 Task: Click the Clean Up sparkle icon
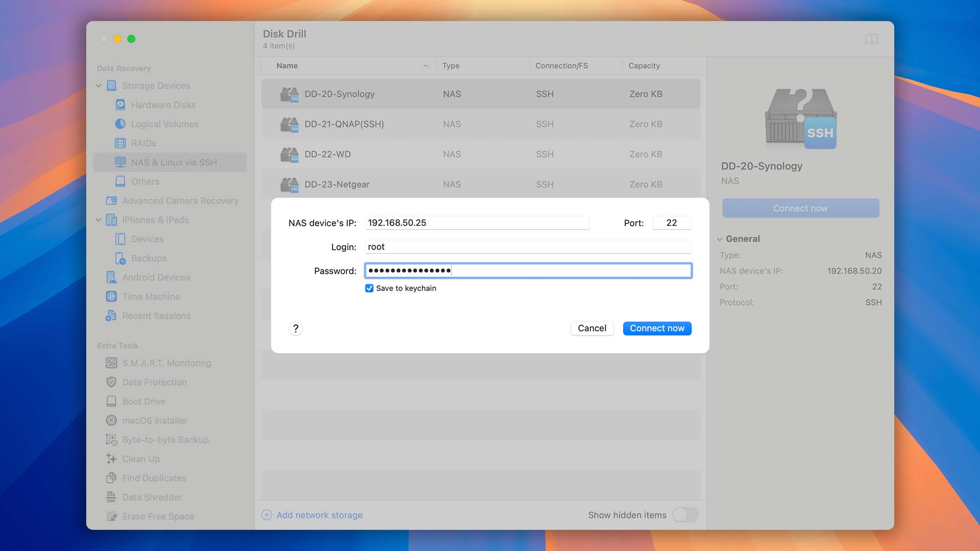112,459
